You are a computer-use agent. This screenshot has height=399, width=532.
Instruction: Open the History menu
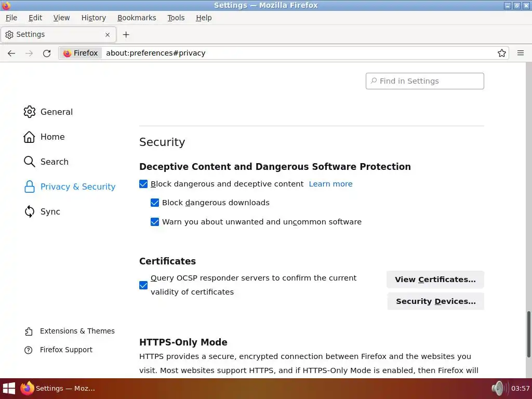point(94,18)
